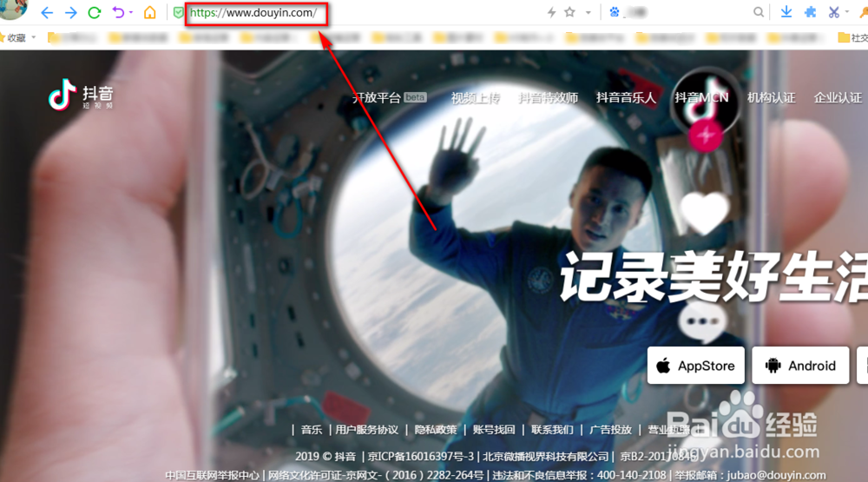
Task: Click the 2019 © 抖音 copyright text
Action: pyautogui.click(x=325, y=457)
